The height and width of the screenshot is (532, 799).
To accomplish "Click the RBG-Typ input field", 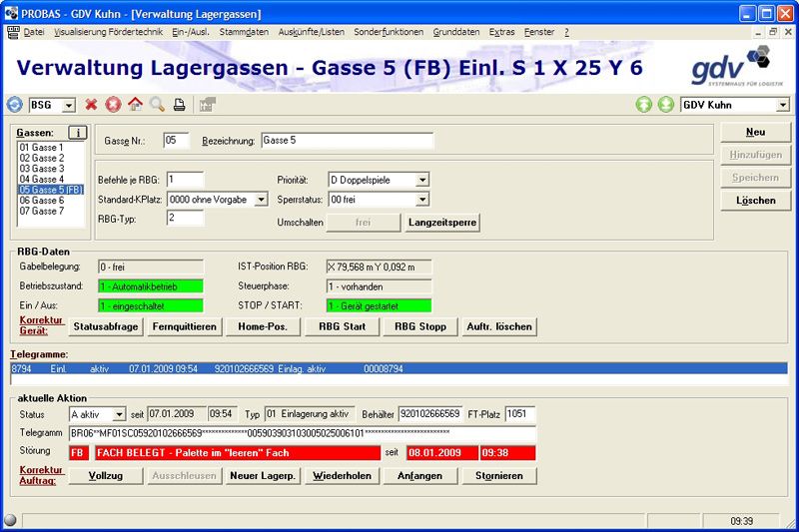I will click(185, 218).
